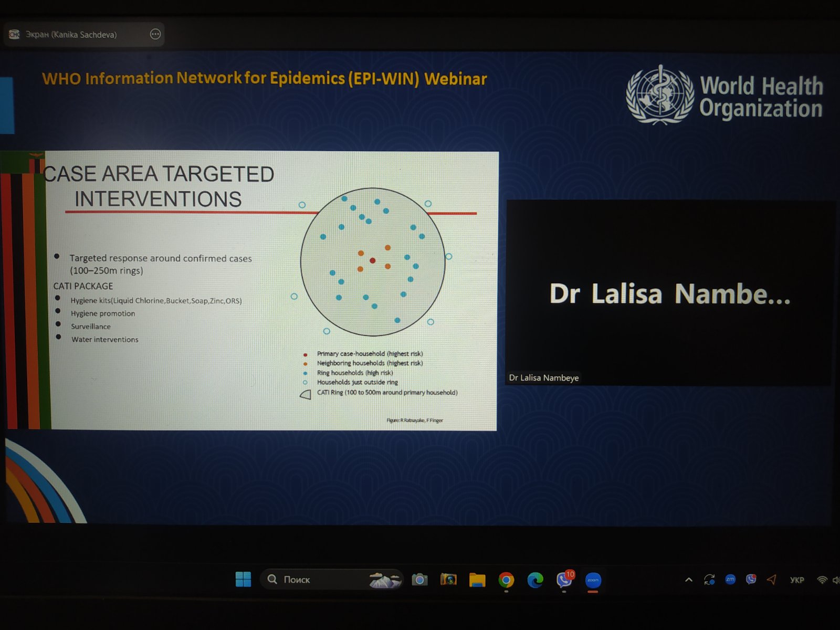Open the photo gallery taskbar icon
The width and height of the screenshot is (840, 630).
[448, 580]
